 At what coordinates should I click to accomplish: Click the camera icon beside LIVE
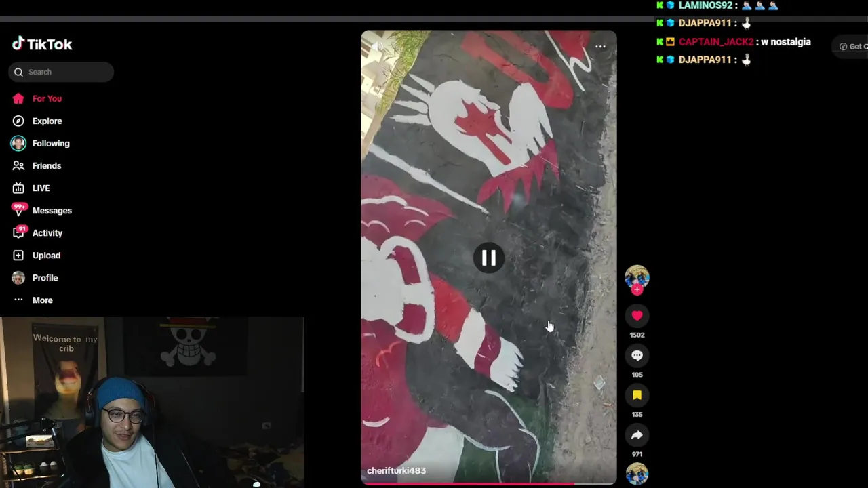(x=18, y=188)
